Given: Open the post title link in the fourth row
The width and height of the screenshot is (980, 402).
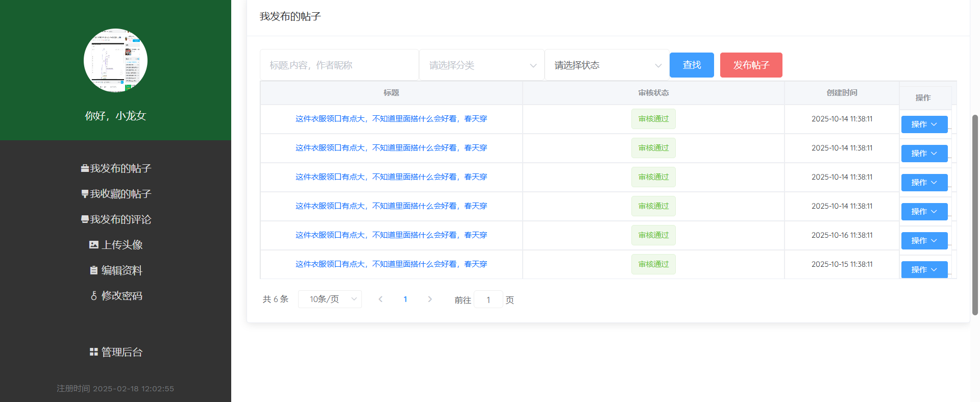Looking at the screenshot, I should (391, 206).
